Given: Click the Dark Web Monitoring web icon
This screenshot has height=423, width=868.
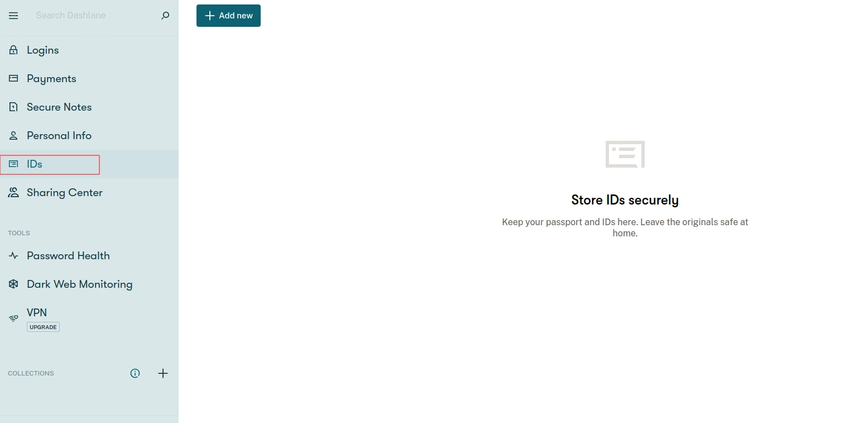Looking at the screenshot, I should click(13, 284).
